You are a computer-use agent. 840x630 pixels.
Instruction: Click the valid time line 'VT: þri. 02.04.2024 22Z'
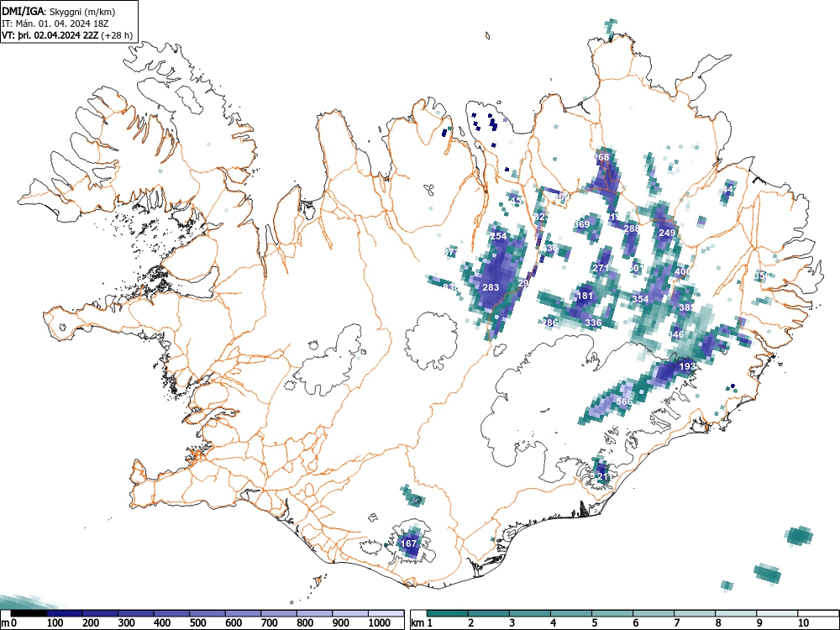pos(51,36)
